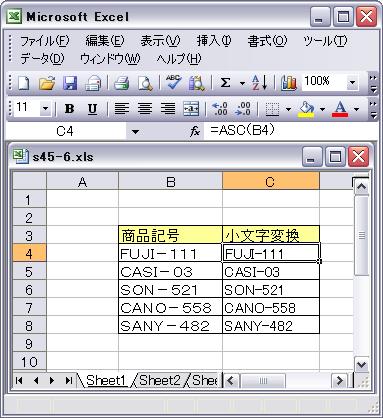Run the spelling check icon

[x=173, y=83]
